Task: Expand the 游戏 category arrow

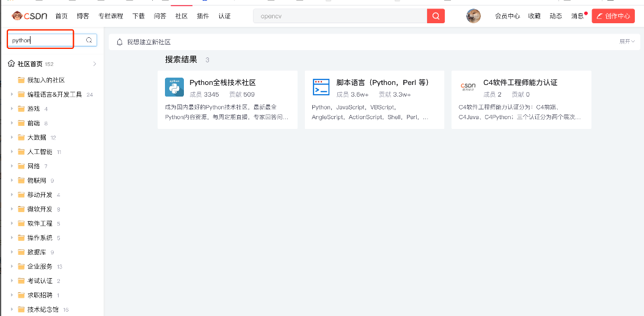Action: [12, 109]
